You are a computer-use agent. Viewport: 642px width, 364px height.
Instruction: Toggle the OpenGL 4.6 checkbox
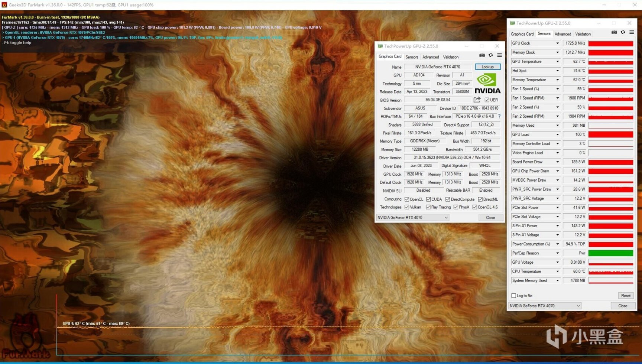pyautogui.click(x=475, y=207)
